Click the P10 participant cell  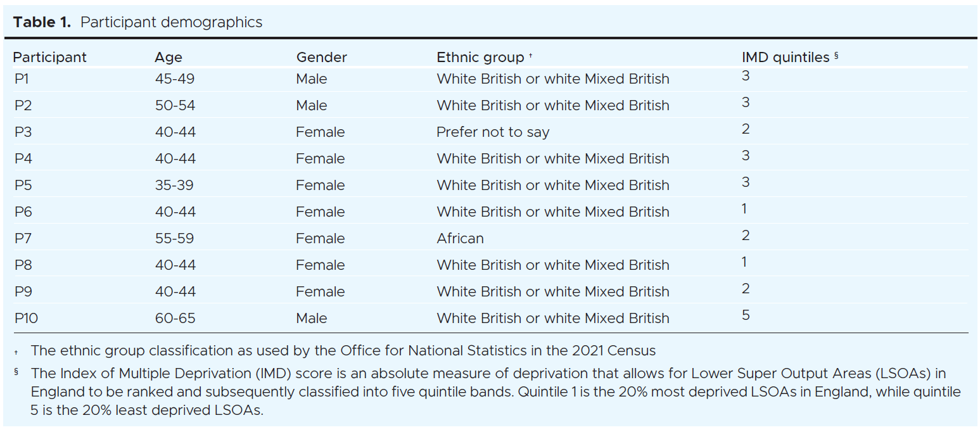(26, 318)
